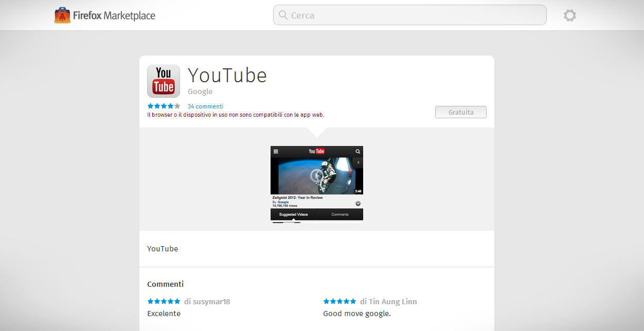Click the Google developer name link
Screen dimensions: 644x331
coord(200,91)
